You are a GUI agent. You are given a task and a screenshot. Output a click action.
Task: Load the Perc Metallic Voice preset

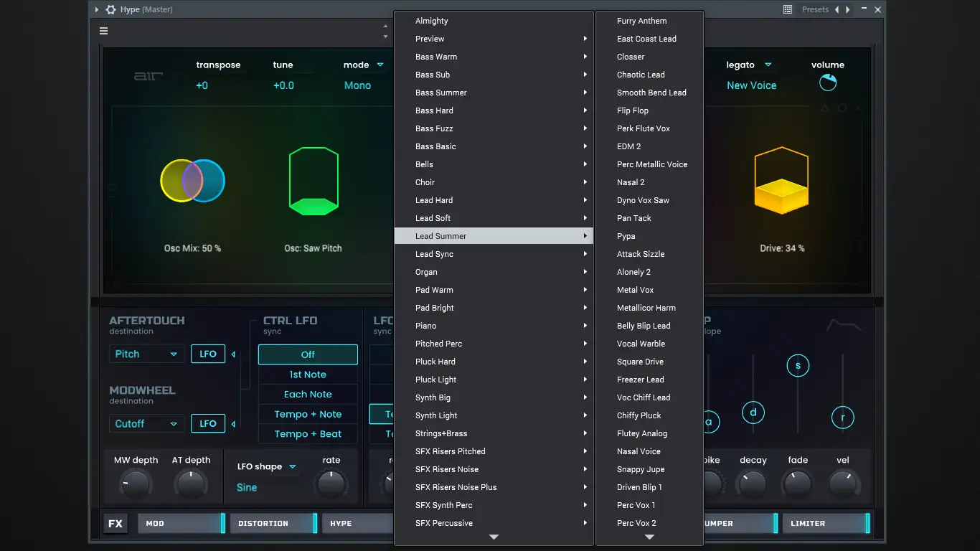point(649,164)
